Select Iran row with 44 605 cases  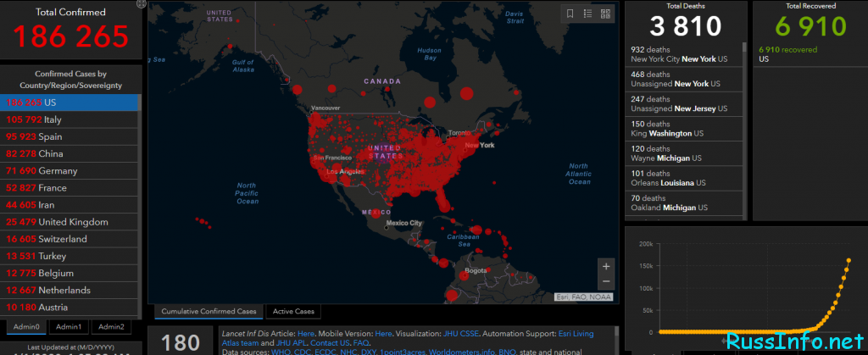pos(69,205)
